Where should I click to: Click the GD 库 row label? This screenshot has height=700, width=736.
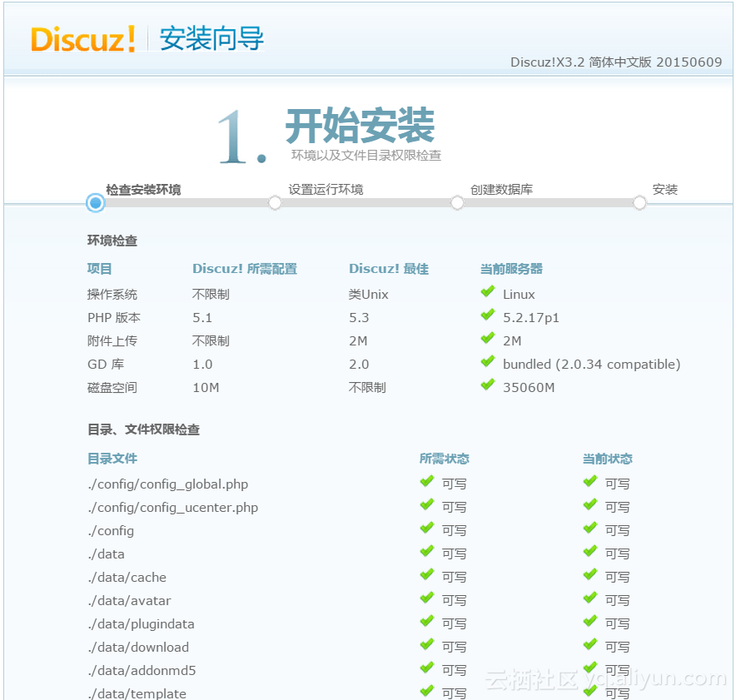(106, 365)
